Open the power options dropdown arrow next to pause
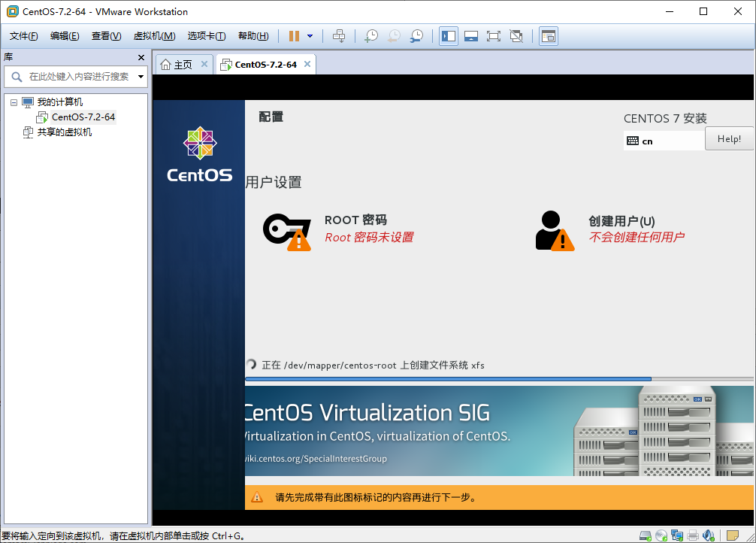The height and width of the screenshot is (543, 756). point(310,36)
